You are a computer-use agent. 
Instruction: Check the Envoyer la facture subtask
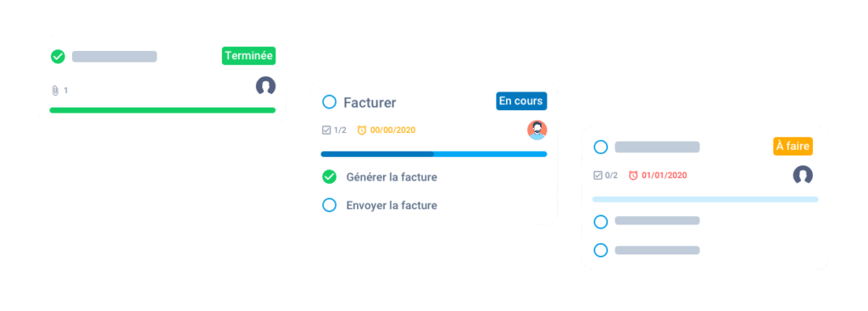coord(330,205)
